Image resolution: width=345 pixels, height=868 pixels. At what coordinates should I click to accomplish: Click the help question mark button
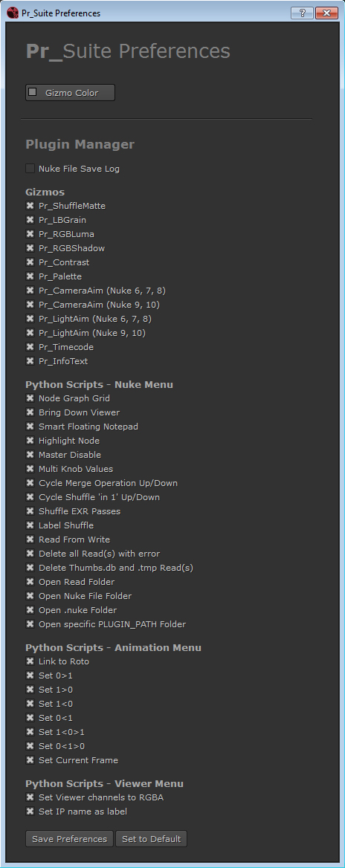303,13
